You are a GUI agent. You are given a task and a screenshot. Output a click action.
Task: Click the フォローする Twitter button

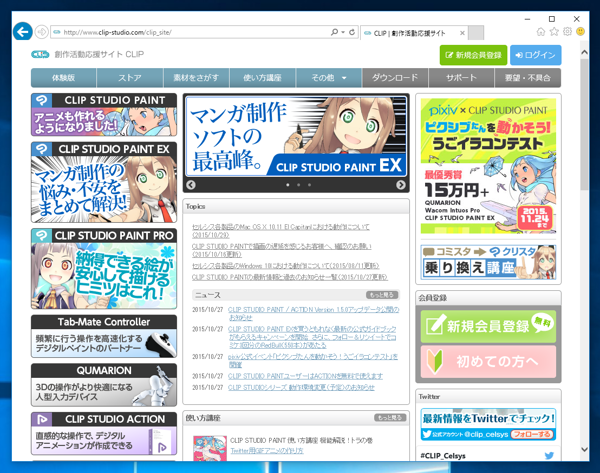pyautogui.click(x=532, y=434)
